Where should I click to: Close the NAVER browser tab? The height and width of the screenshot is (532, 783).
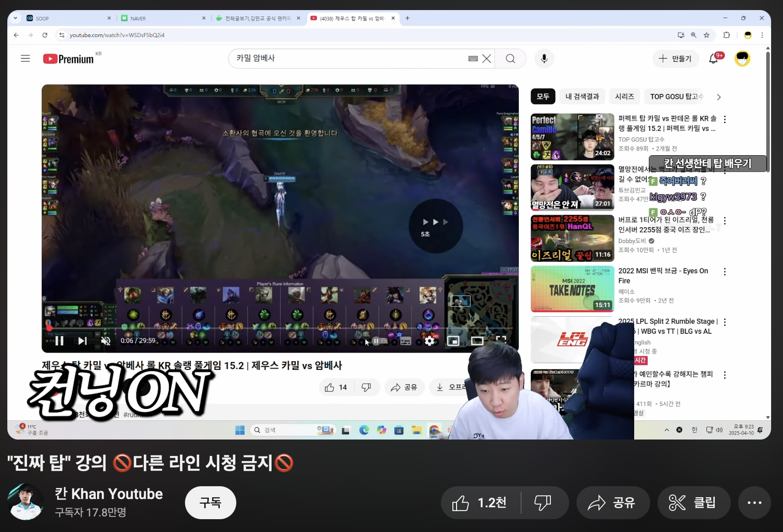point(204,18)
